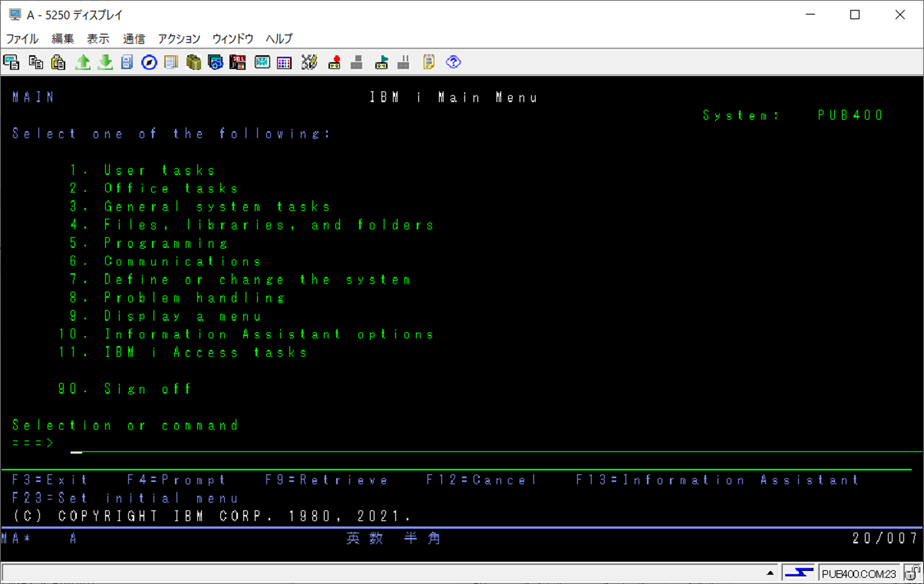Open keyboard remap toolbar icon
This screenshot has width=924, height=584.
[x=309, y=62]
